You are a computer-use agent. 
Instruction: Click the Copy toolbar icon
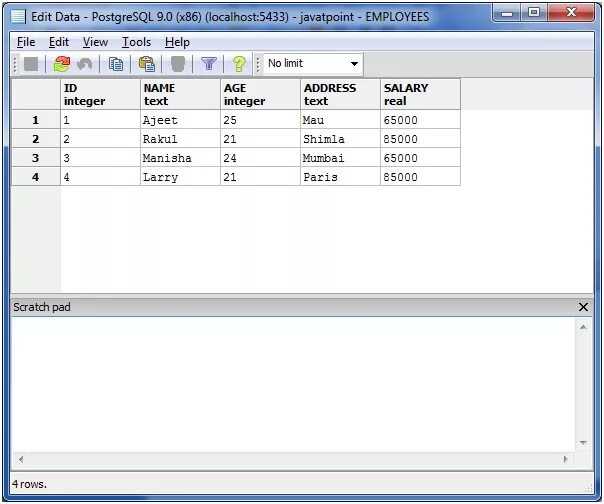[x=116, y=64]
